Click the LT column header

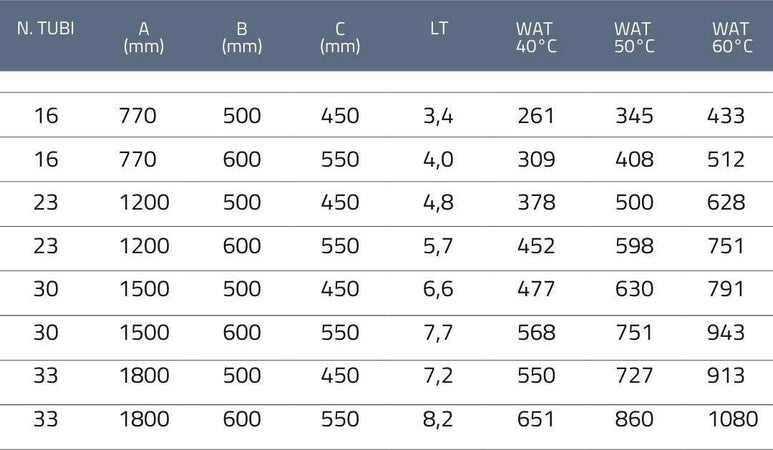[438, 29]
